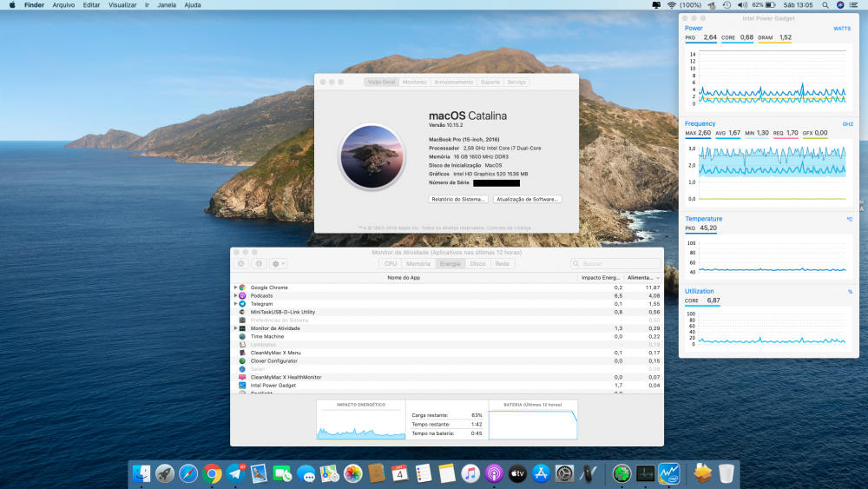Open System Preferences gear in Dock
The image size is (868, 489).
[565, 473]
